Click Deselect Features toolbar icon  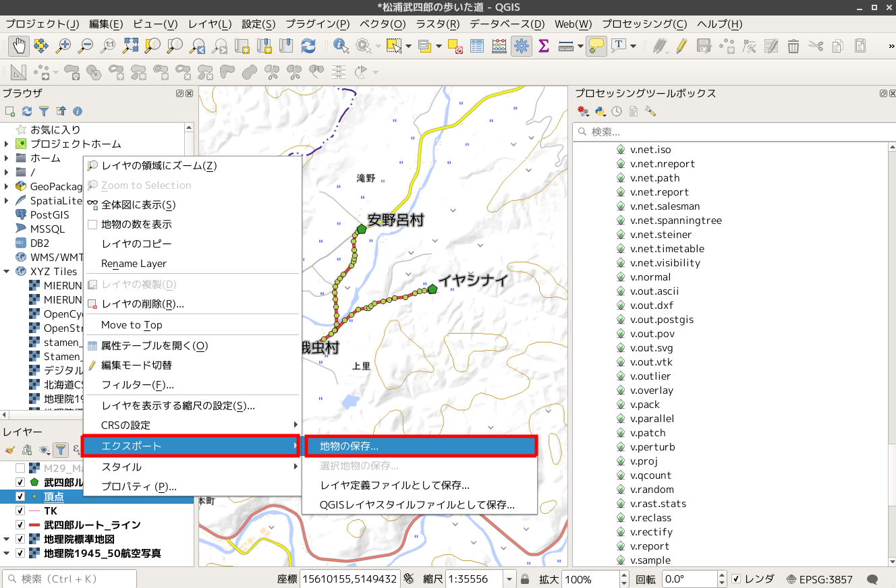pyautogui.click(x=455, y=46)
